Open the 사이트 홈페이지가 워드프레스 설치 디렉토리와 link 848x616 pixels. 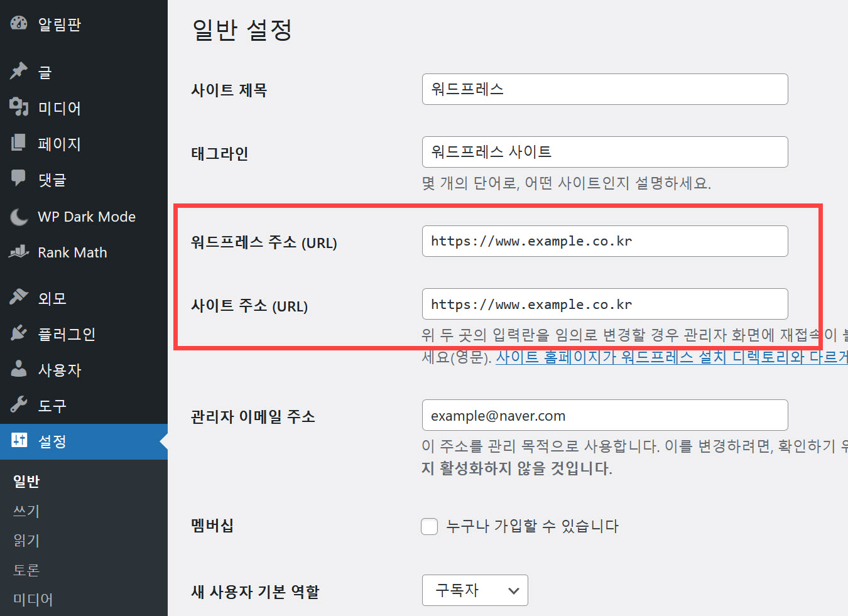671,357
